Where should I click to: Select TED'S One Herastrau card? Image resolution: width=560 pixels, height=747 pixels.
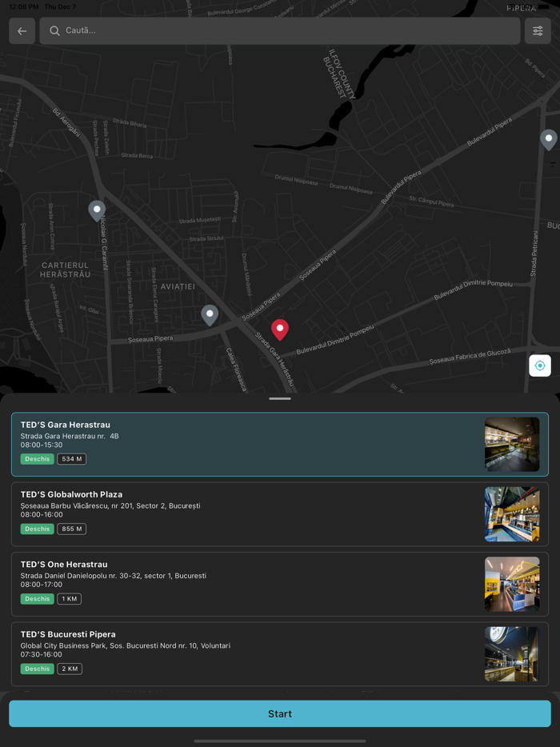point(280,584)
